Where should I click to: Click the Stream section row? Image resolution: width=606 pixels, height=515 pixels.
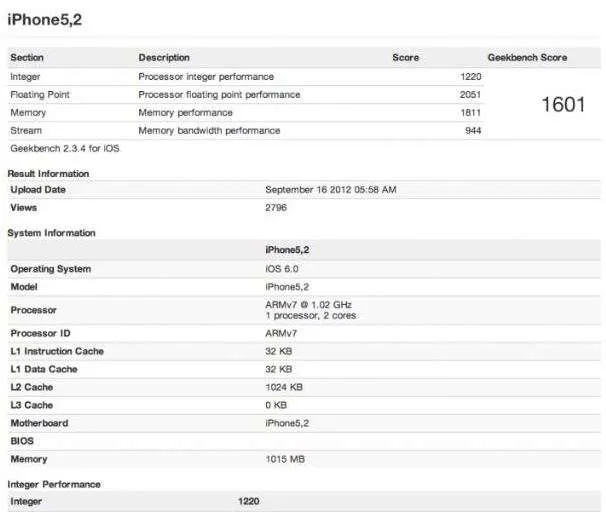pos(246,131)
